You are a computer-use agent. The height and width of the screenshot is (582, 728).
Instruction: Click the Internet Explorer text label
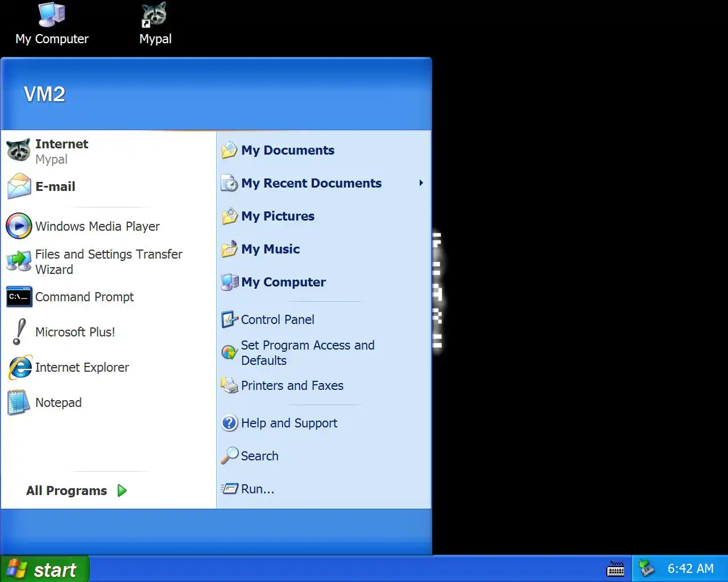(x=82, y=367)
